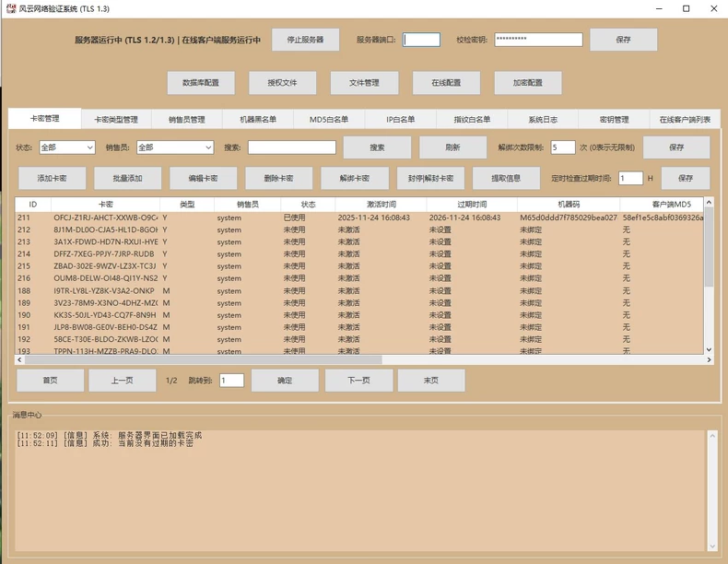Image resolution: width=728 pixels, height=564 pixels.
Task: Click the 删除卡密 button
Action: (x=278, y=178)
